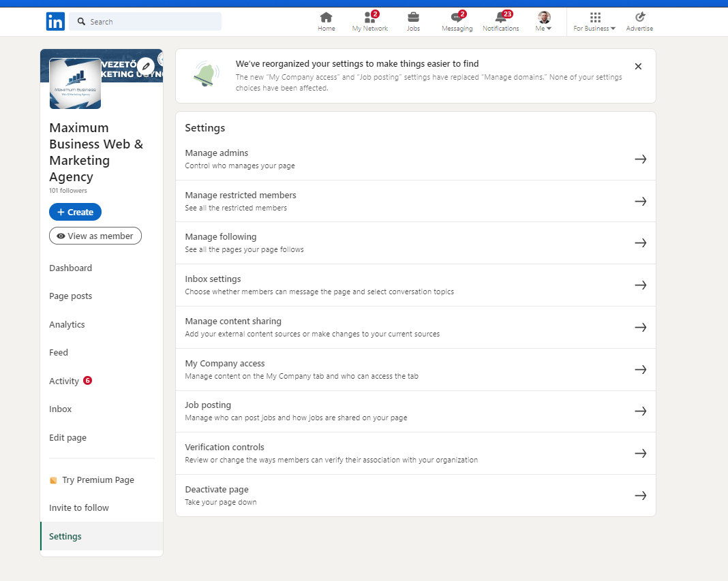Screen dimensions: 728x581
Task: Click View as member button
Action: point(95,236)
